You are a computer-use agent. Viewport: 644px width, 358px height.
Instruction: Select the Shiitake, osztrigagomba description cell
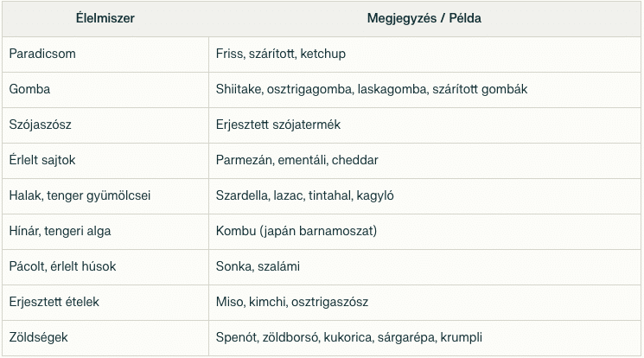tap(424, 90)
